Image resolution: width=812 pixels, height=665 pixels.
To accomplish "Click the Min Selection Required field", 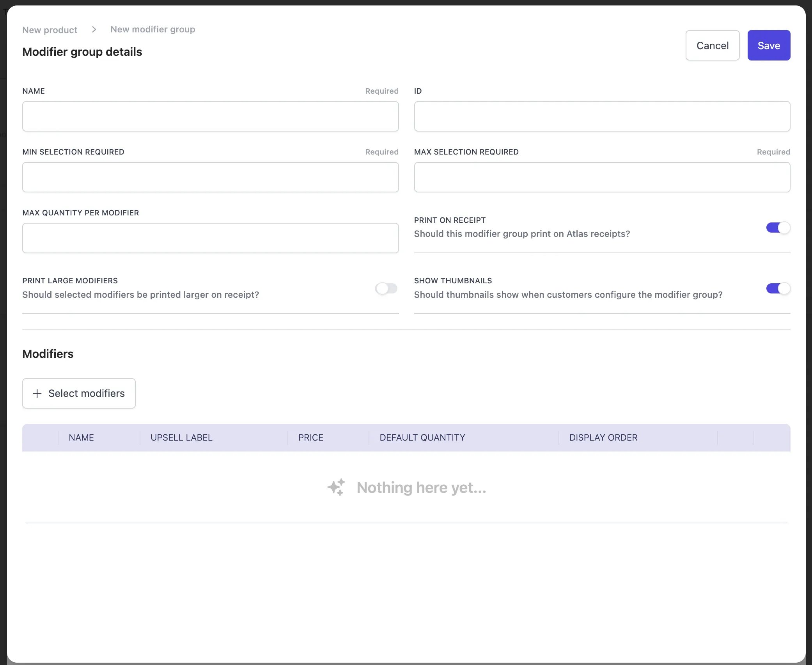I will coord(211,177).
